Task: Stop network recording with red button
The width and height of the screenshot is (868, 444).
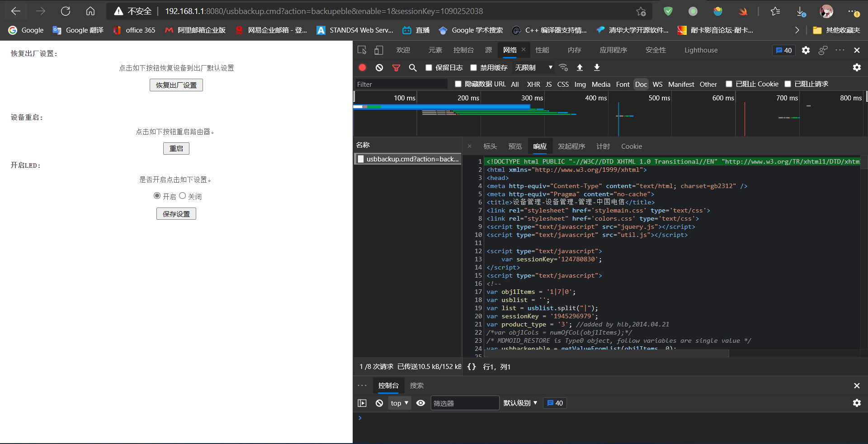Action: tap(362, 67)
